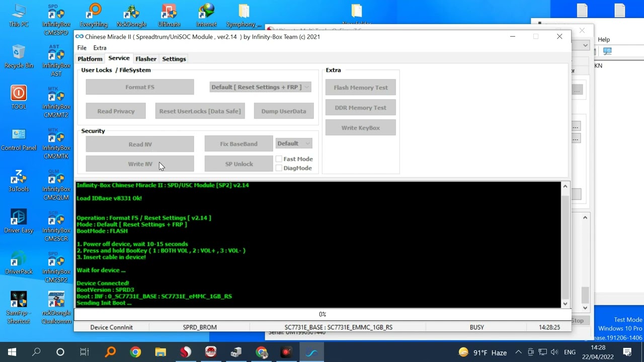Launch the InfinityBox CM2SCR desktop shortcut
The height and width of the screenshot is (362, 644).
click(56, 225)
